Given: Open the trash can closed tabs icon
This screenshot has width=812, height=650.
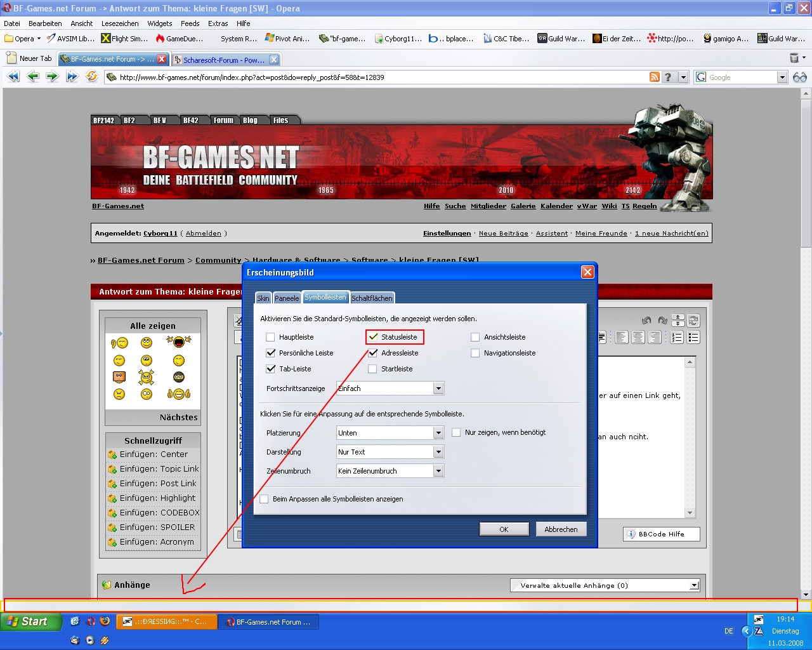Looking at the screenshot, I should 794,58.
